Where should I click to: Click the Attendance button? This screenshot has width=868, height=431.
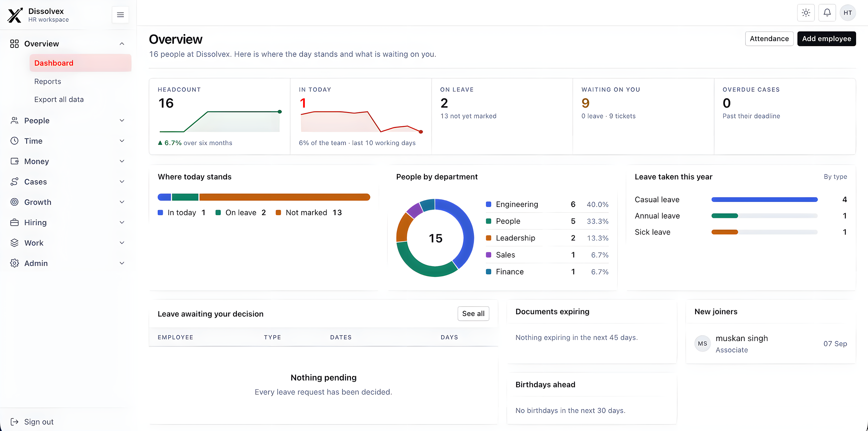[769, 39]
